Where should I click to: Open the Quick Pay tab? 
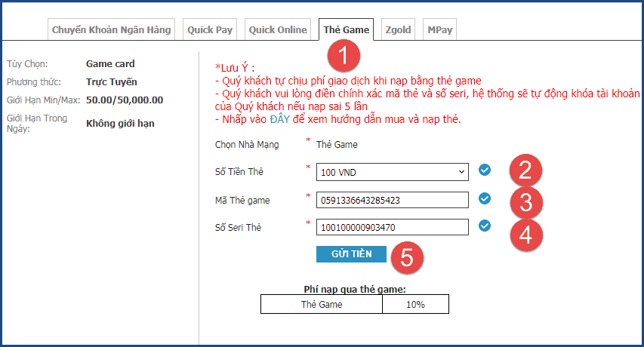click(x=210, y=29)
